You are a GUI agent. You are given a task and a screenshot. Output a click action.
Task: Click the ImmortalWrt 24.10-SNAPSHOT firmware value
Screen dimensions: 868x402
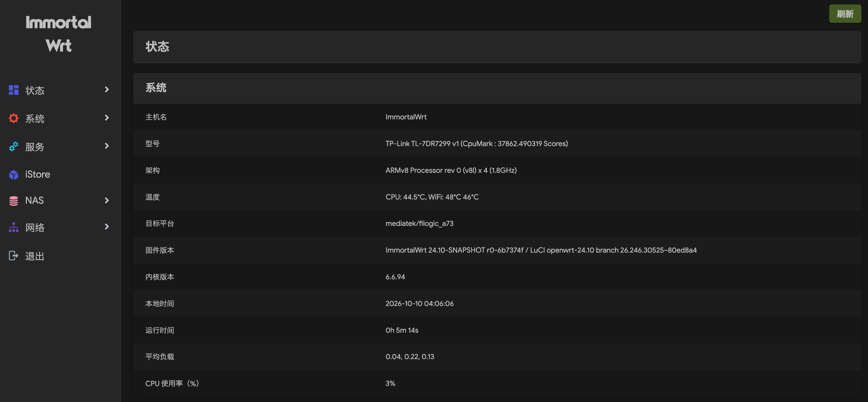(x=541, y=250)
